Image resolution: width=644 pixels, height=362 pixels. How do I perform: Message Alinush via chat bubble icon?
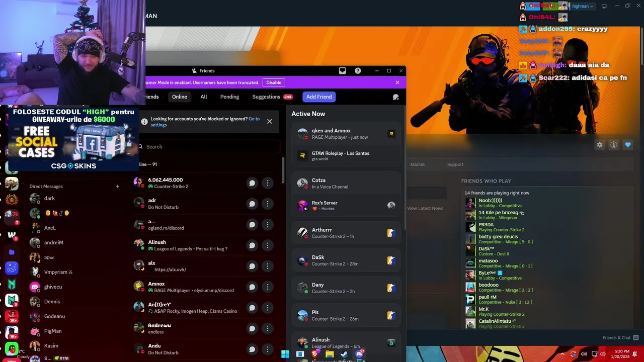[x=252, y=245]
